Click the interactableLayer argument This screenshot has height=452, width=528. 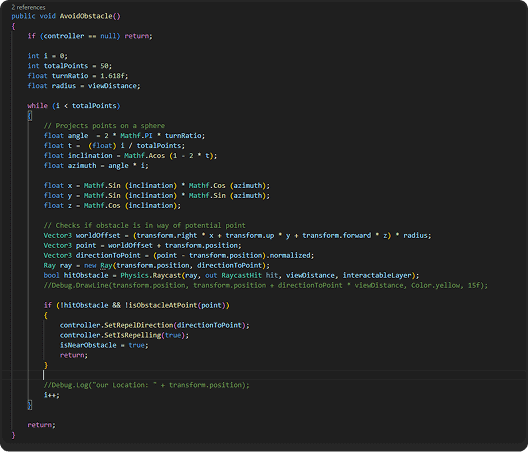pyautogui.click(x=377, y=276)
